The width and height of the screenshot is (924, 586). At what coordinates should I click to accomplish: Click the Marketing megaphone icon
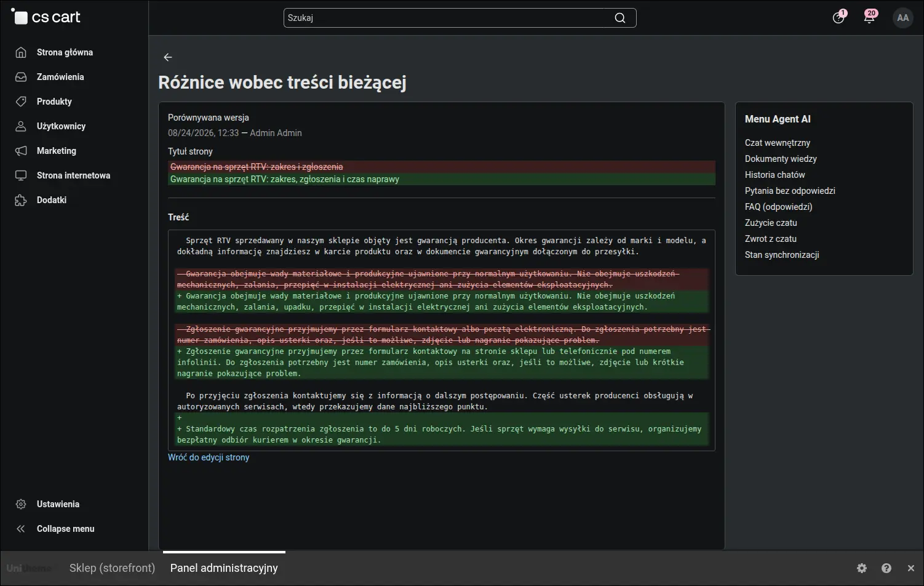(21, 151)
